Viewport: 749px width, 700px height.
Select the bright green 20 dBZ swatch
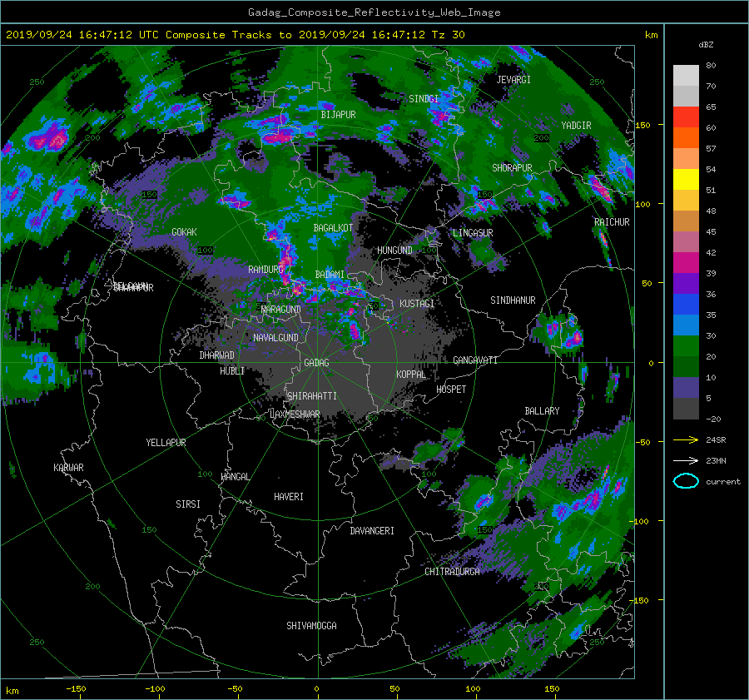pos(686,346)
